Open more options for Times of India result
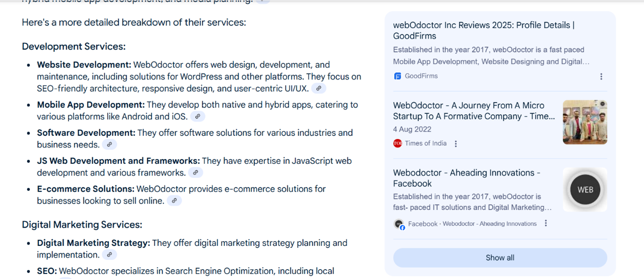 456,144
